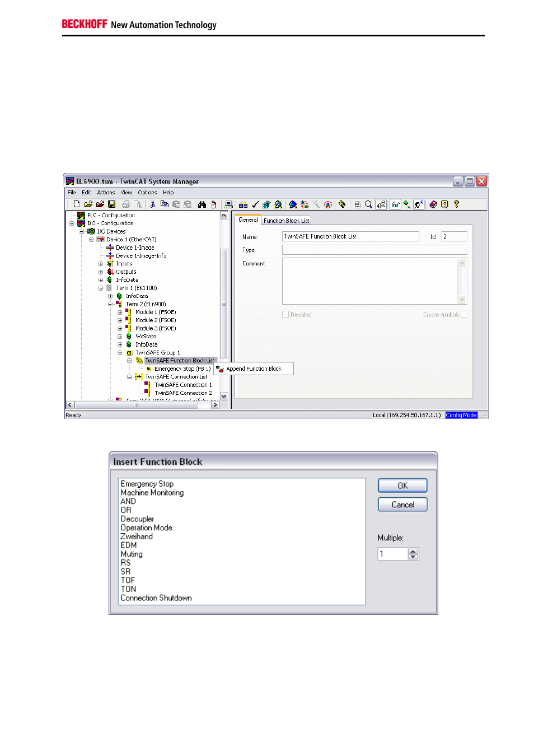Switch to the Function Block List tab
Image resolution: width=534 pixels, height=756 pixels.
point(286,221)
